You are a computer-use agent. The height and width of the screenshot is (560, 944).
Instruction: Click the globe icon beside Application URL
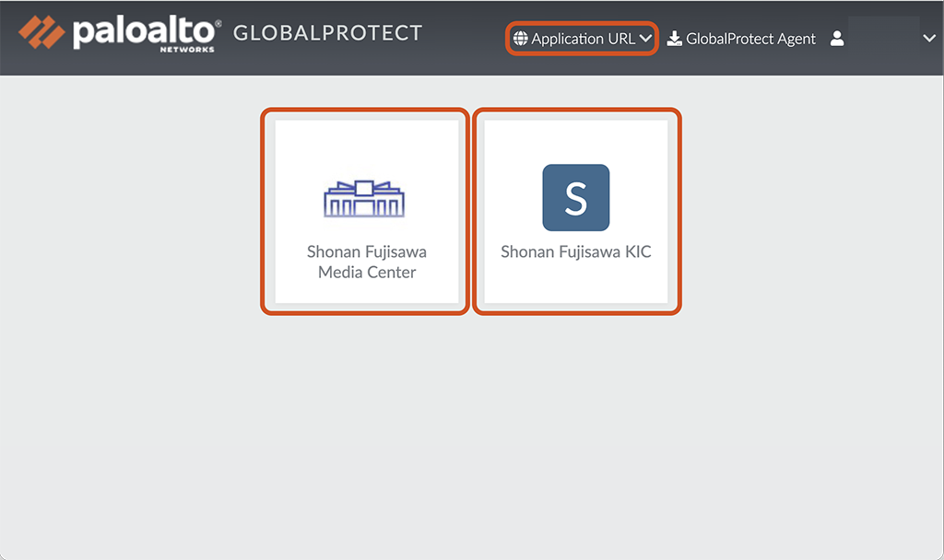click(x=521, y=39)
